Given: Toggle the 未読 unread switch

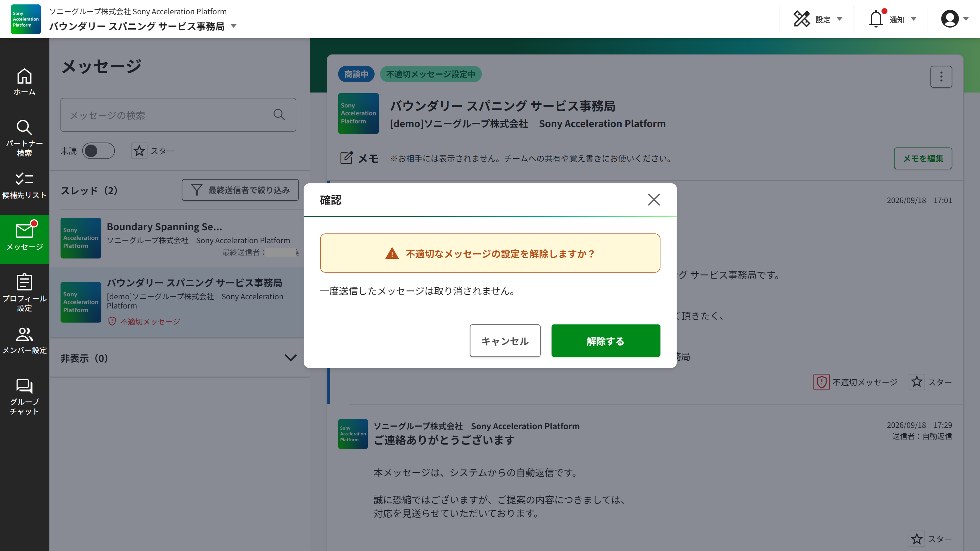Looking at the screenshot, I should click(98, 151).
